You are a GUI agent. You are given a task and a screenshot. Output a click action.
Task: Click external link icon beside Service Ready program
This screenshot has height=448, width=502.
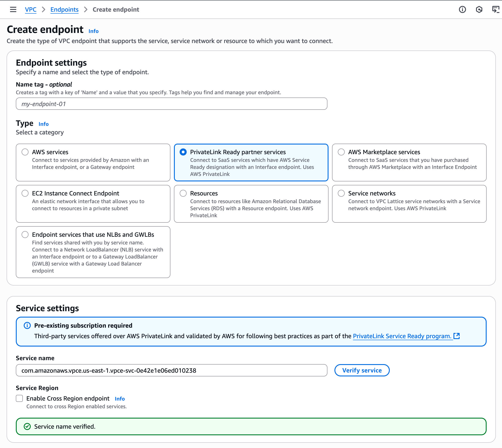pos(457,336)
